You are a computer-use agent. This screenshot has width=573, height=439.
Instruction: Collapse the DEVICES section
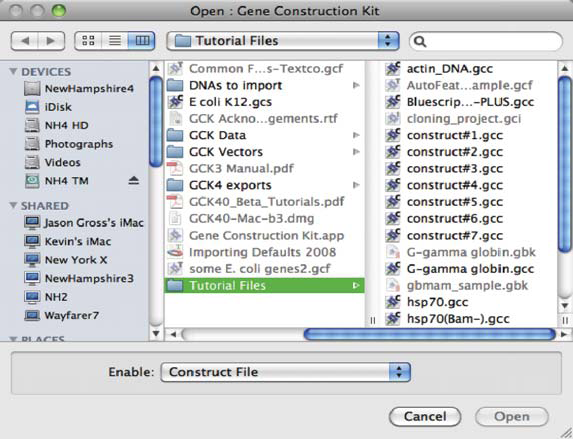pyautogui.click(x=13, y=71)
